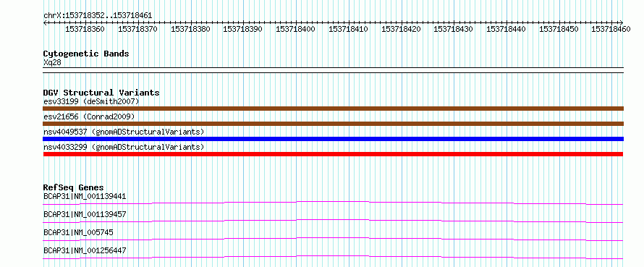Click the brown bar for esv21656
Viewport: 644px width, 267px height.
[333, 124]
